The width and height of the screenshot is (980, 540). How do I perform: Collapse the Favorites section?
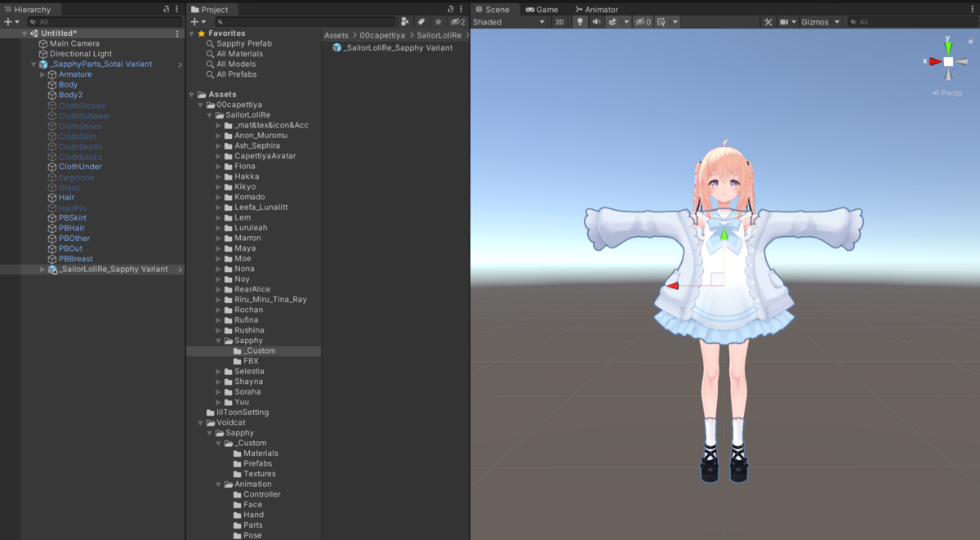click(192, 33)
